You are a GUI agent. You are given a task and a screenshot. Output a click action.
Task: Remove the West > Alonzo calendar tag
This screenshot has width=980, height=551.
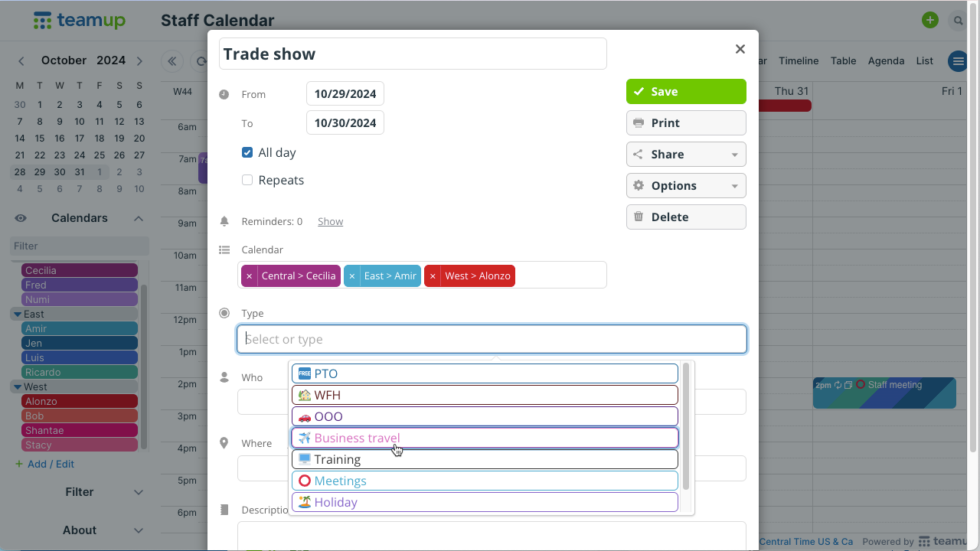432,276
